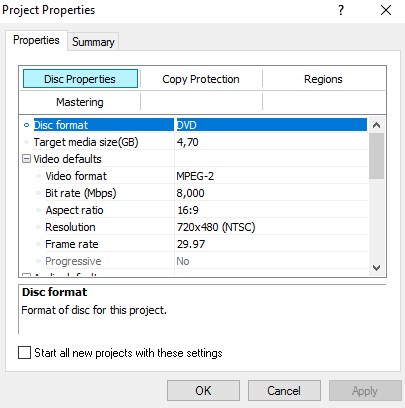This screenshot has height=408, width=405.
Task: Close the Project Properties dialog
Action: point(386,10)
